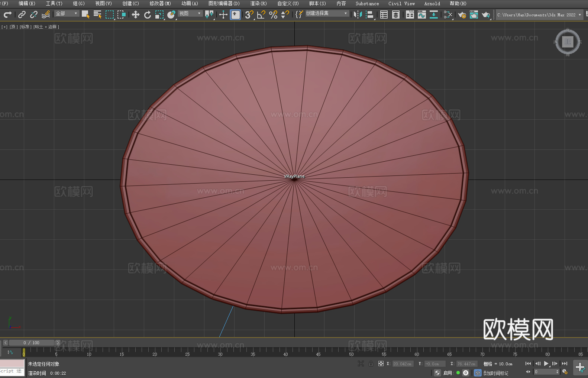Click the Edit Named Selection Sets icon
The height and width of the screenshot is (378, 588).
coord(299,14)
